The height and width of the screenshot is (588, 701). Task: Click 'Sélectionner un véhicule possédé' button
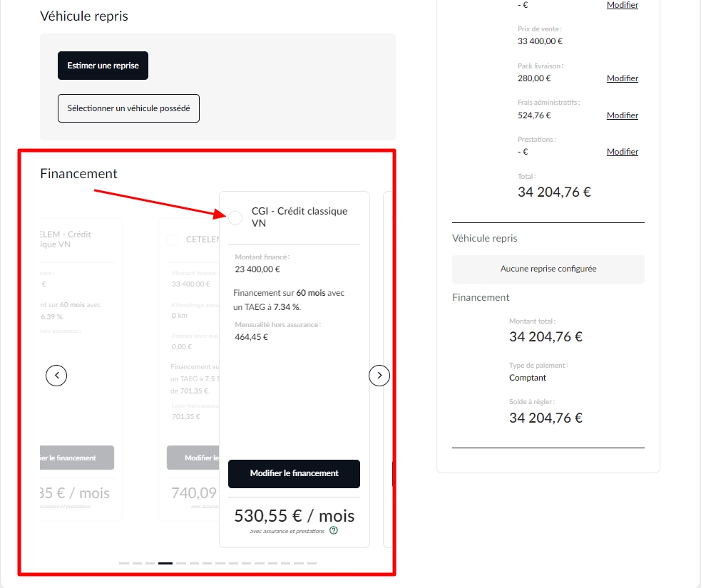128,108
